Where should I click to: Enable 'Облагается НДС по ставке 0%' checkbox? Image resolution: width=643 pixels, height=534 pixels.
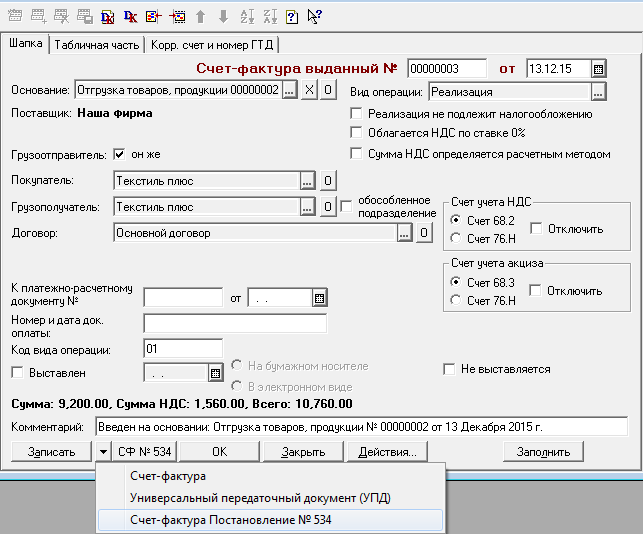click(357, 133)
